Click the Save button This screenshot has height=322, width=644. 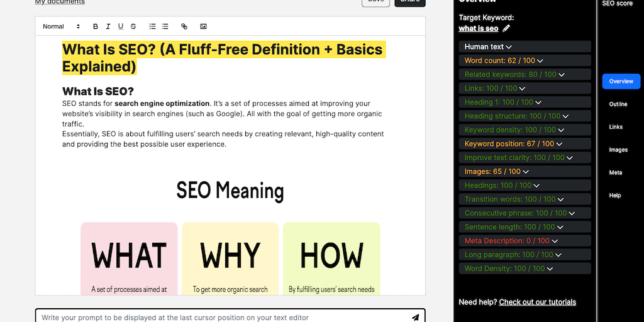pyautogui.click(x=375, y=2)
